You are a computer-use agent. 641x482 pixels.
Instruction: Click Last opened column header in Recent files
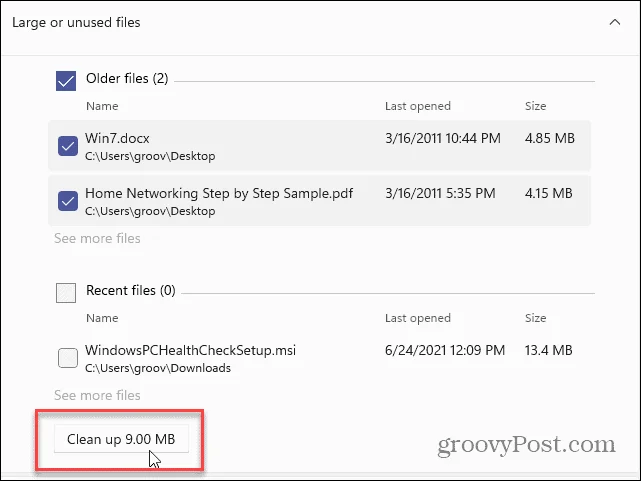[418, 318]
